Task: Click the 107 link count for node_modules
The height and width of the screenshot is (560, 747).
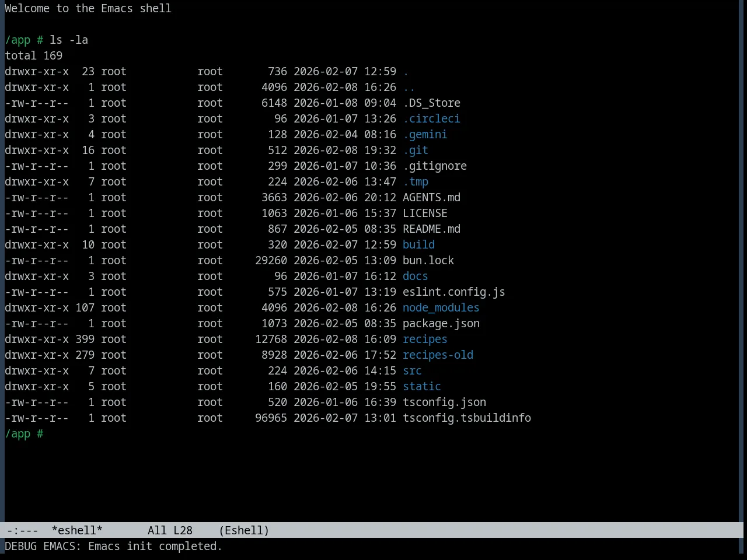Action: click(85, 307)
